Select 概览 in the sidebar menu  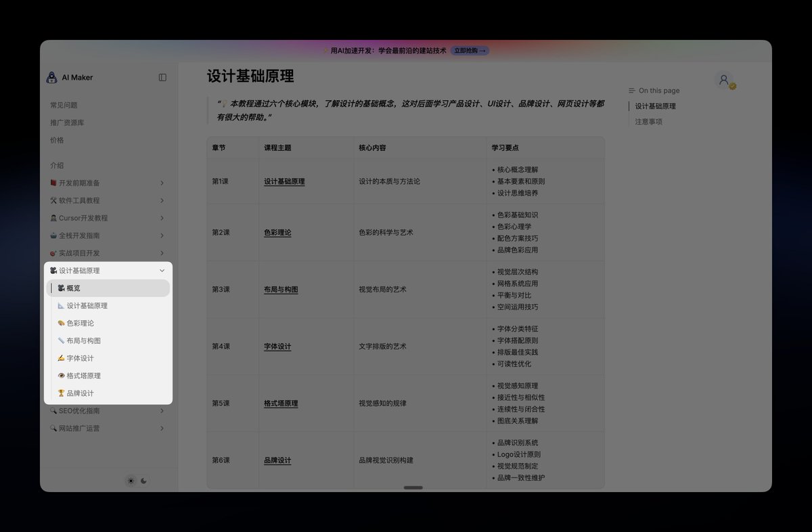click(74, 288)
